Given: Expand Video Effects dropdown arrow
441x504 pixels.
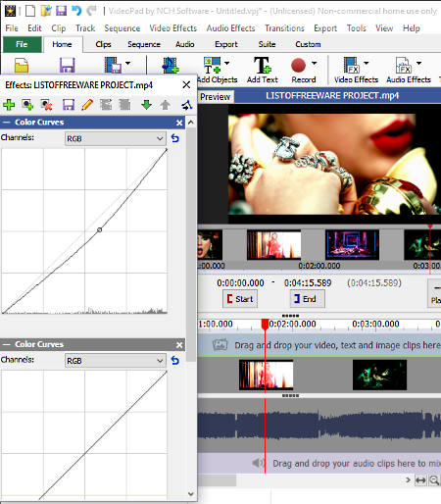Looking at the screenshot, I should click(367, 63).
